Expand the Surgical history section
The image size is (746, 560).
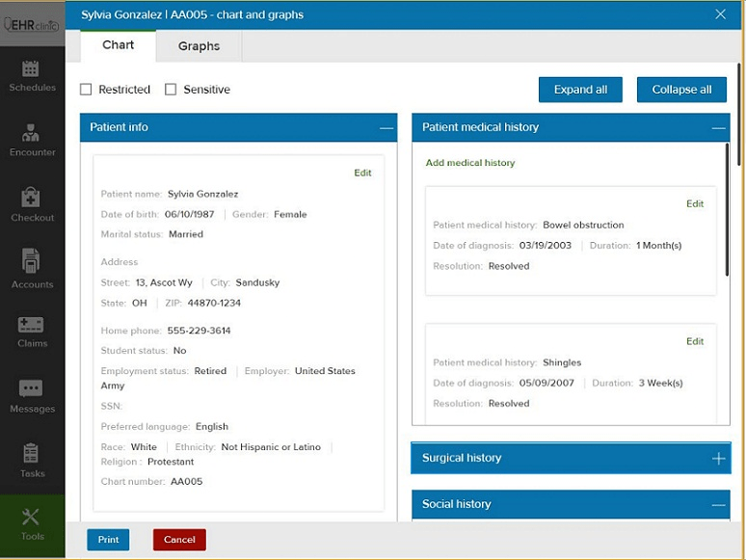tap(719, 459)
